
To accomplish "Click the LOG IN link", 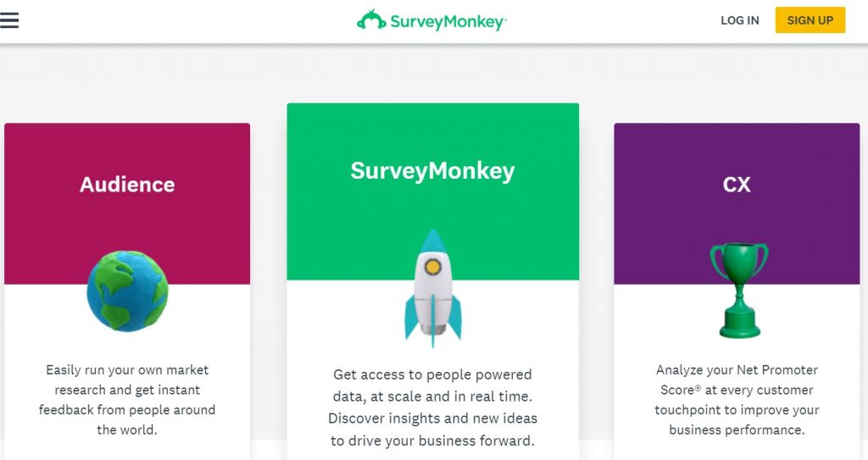I will [x=739, y=20].
